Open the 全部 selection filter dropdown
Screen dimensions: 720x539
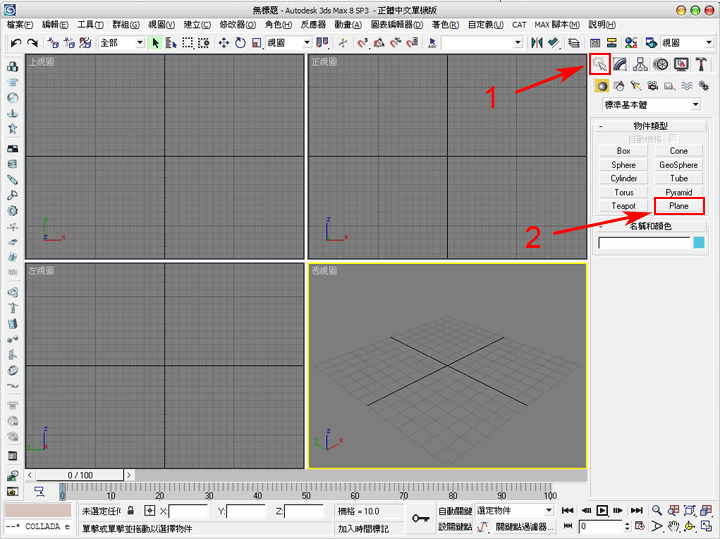(122, 43)
